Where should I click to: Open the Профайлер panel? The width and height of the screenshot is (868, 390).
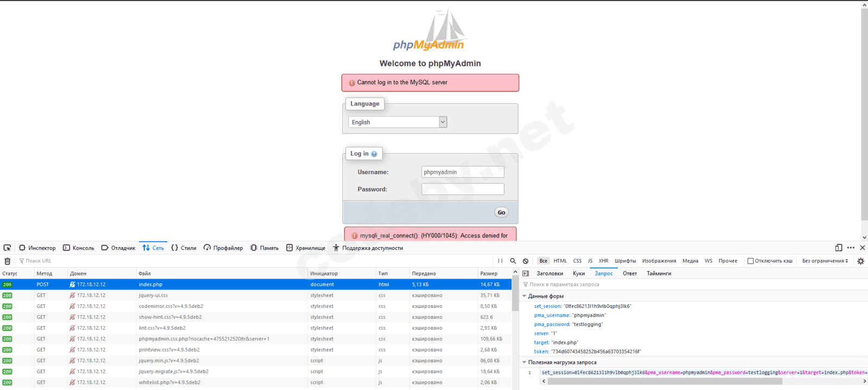[x=224, y=248]
